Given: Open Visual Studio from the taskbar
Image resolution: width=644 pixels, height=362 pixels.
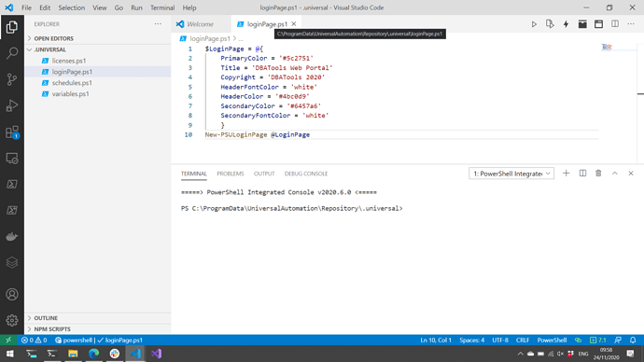Looking at the screenshot, I should [156, 354].
